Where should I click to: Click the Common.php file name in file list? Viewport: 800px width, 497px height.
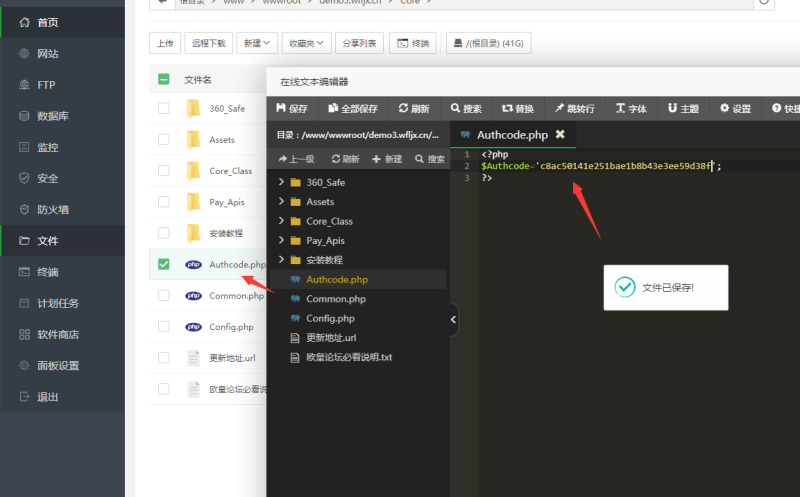pos(237,295)
